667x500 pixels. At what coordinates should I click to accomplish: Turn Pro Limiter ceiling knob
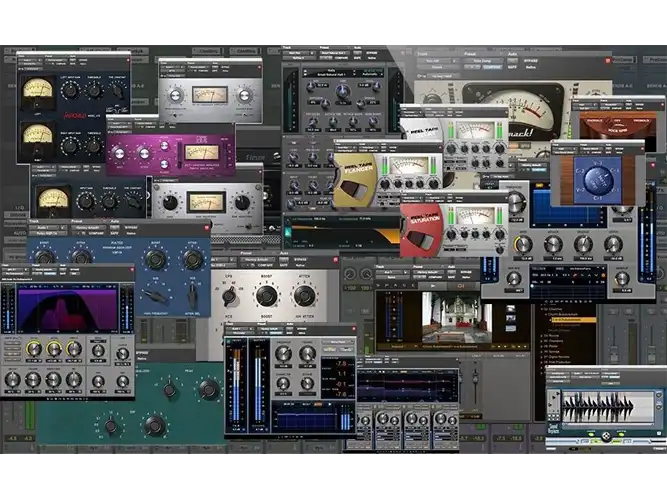(x=307, y=353)
